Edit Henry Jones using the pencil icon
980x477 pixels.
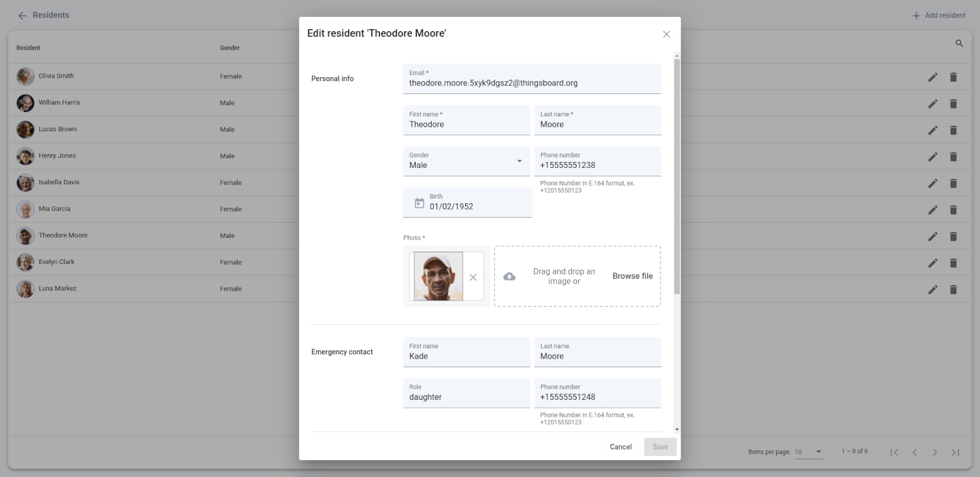pyautogui.click(x=933, y=157)
